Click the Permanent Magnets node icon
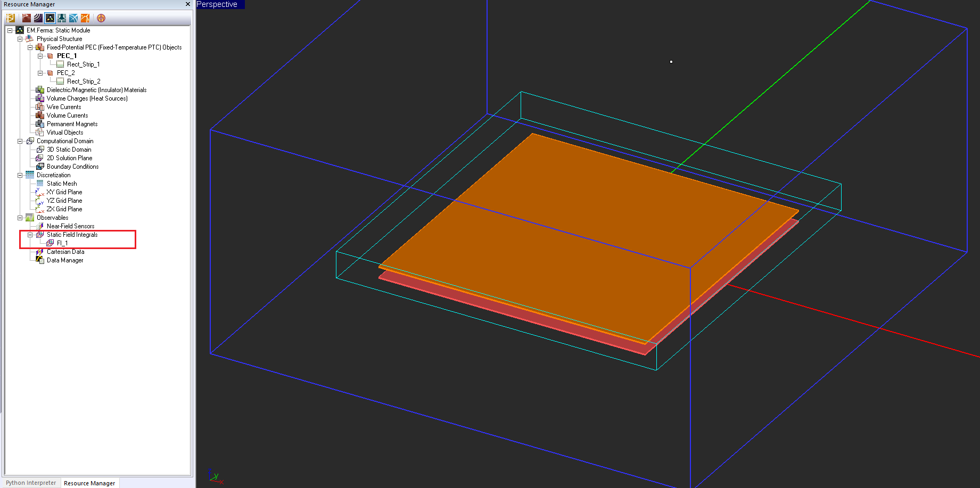 [40, 124]
